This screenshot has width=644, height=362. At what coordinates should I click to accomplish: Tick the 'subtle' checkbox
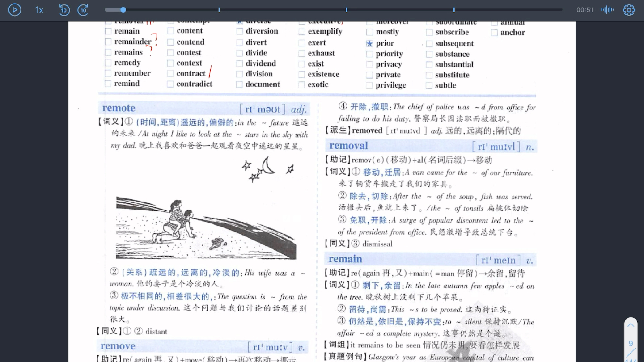[429, 85]
